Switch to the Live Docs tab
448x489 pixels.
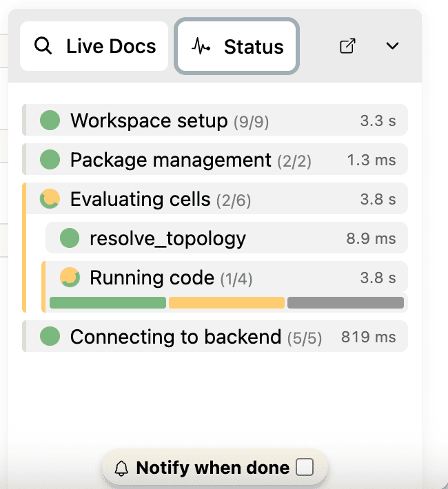point(94,47)
